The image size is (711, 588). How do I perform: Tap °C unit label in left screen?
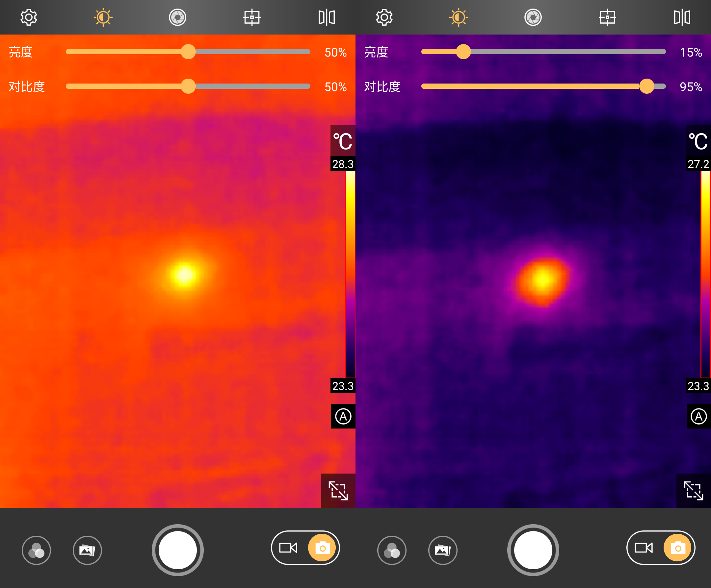[343, 141]
